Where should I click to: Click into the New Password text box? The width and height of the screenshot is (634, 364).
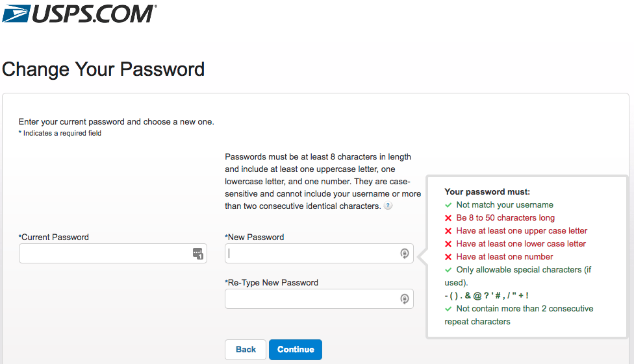pyautogui.click(x=312, y=254)
